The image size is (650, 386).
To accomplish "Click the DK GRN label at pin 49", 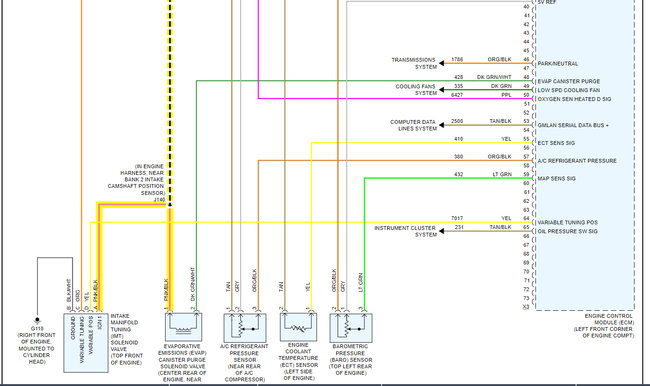I will click(x=501, y=86).
